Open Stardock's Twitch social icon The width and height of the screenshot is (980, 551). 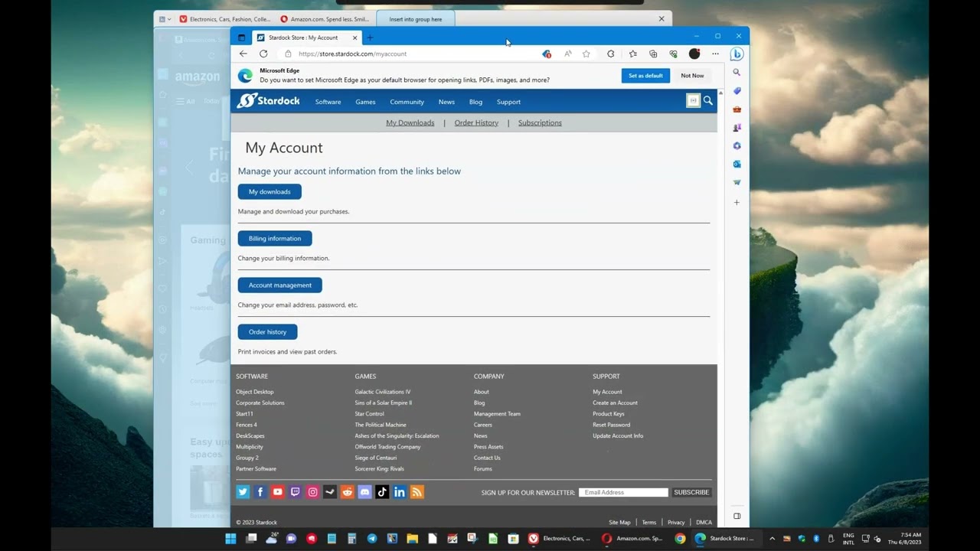click(296, 492)
